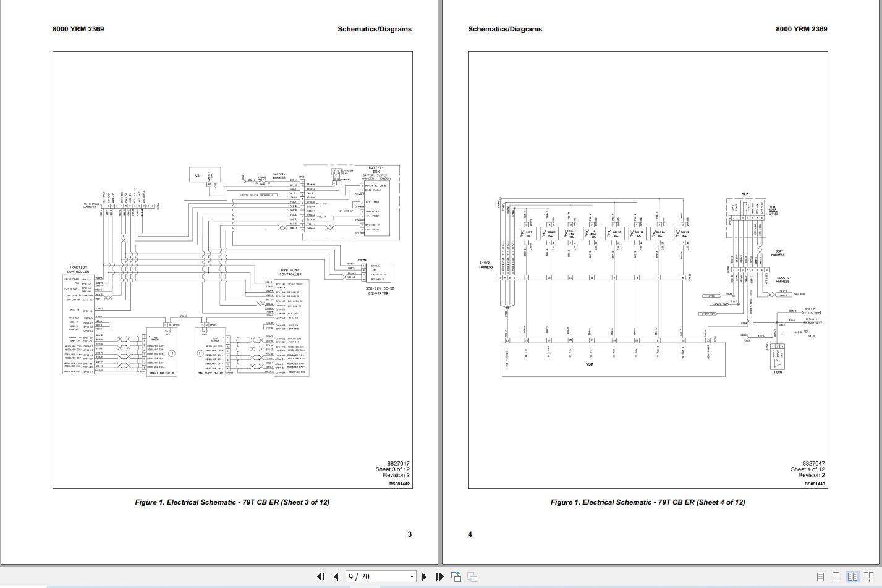Click the previous view navigation icon

[x=456, y=576]
